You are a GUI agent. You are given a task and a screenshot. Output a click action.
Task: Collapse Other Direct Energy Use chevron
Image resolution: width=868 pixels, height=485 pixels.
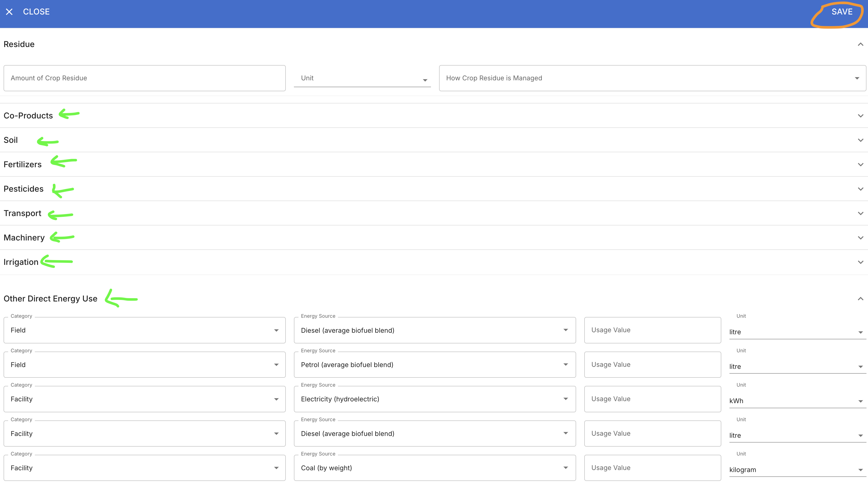click(860, 299)
